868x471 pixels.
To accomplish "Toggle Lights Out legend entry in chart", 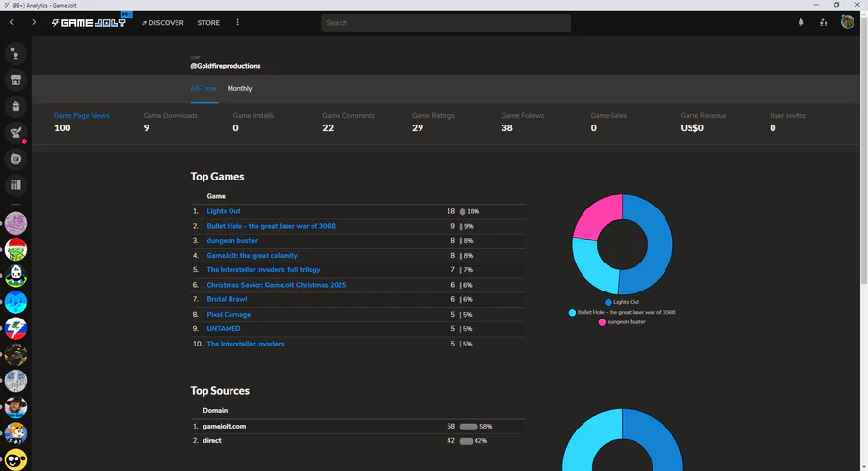I will tap(622, 302).
